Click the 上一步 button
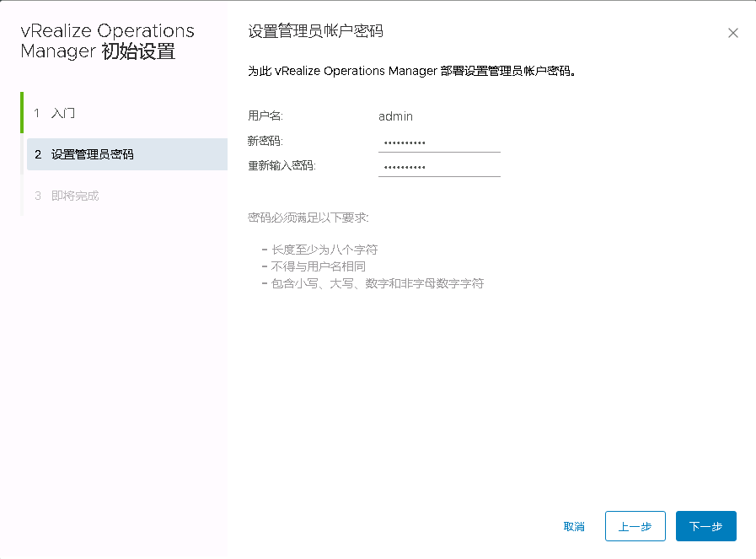 [x=635, y=525]
